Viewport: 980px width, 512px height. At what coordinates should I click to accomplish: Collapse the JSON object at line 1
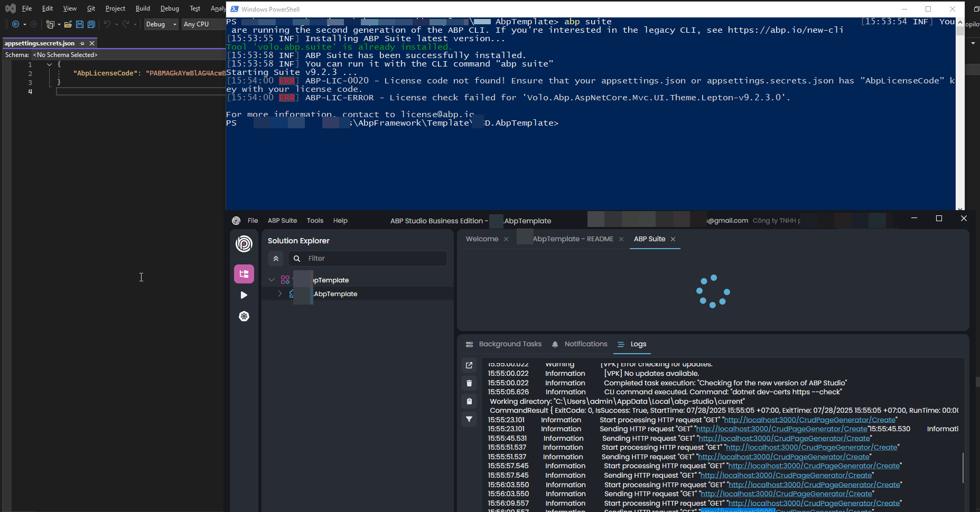(49, 64)
